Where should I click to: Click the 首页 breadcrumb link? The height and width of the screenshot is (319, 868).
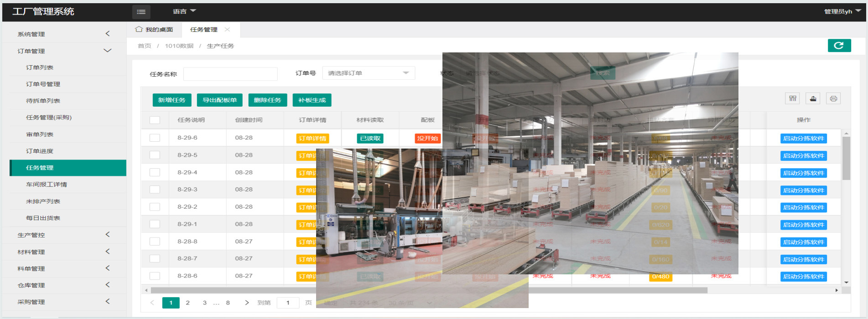(x=145, y=46)
